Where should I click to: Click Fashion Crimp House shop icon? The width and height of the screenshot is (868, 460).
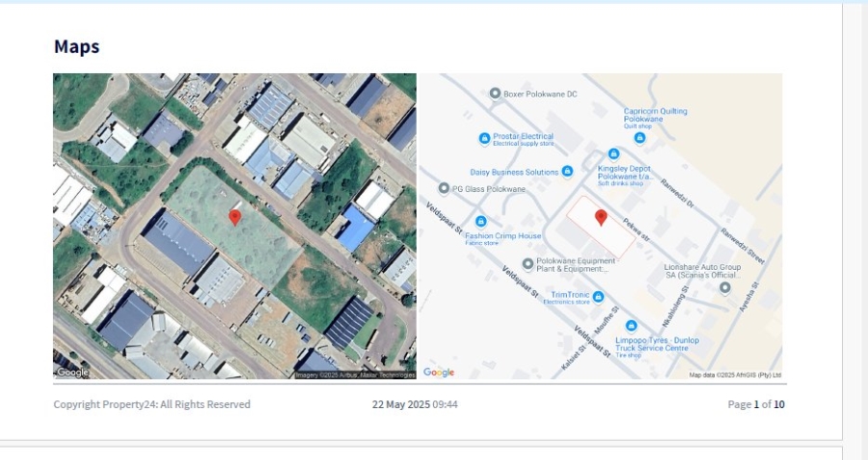pos(480,222)
